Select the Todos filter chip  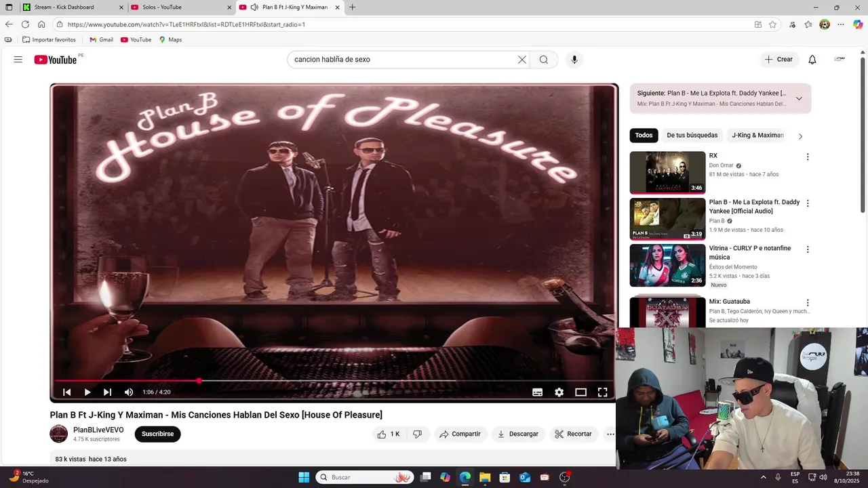tap(644, 136)
